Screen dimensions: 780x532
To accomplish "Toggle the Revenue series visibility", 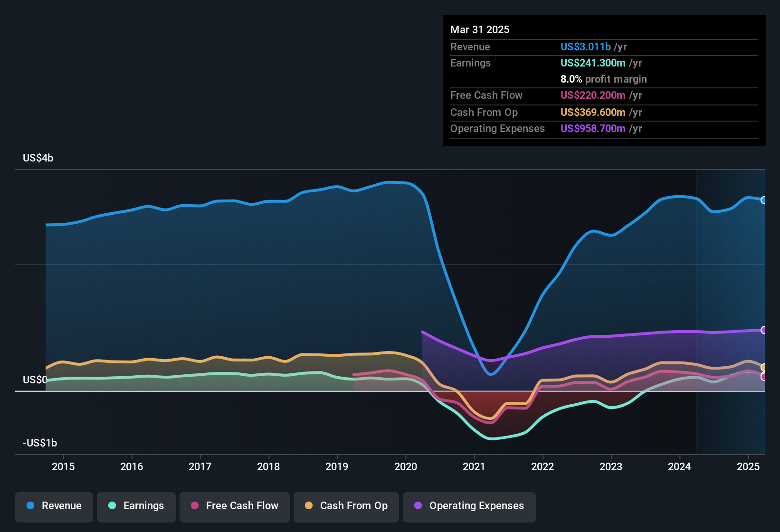I will [54, 506].
